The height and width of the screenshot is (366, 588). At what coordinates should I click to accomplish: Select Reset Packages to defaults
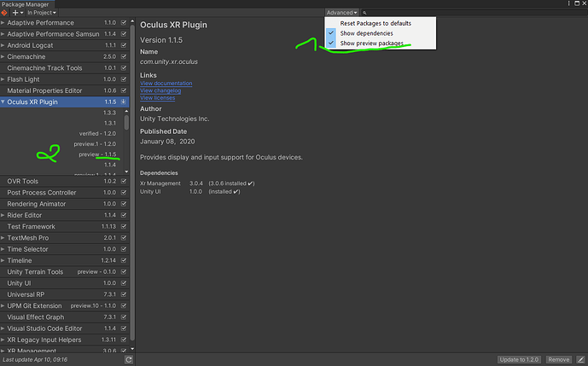(381, 23)
